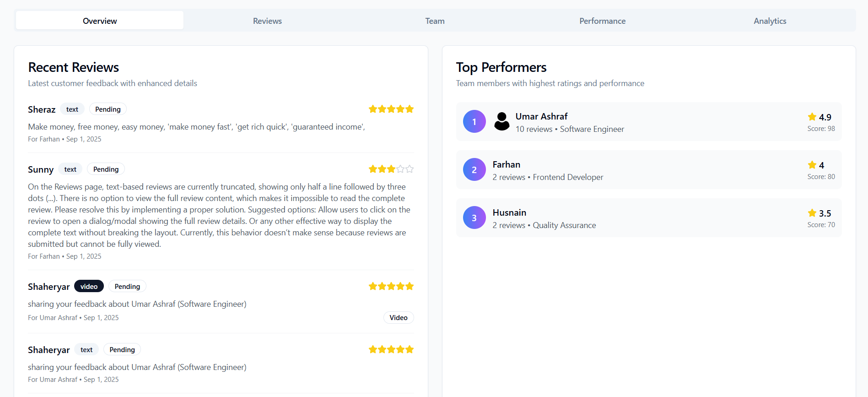The width and height of the screenshot is (868, 397).
Task: Click the "3" rank badge beside Husnain
Action: (474, 218)
